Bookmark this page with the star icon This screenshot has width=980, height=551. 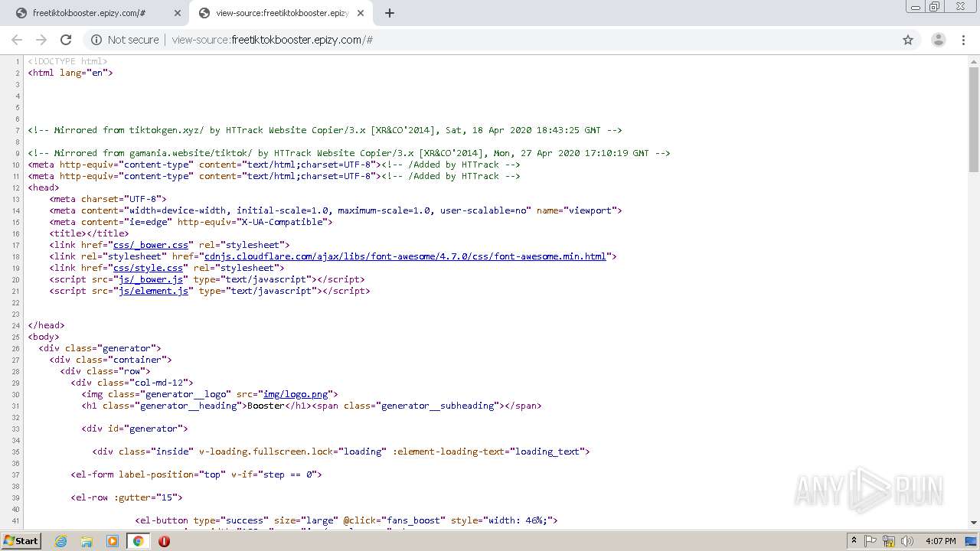coord(908,40)
